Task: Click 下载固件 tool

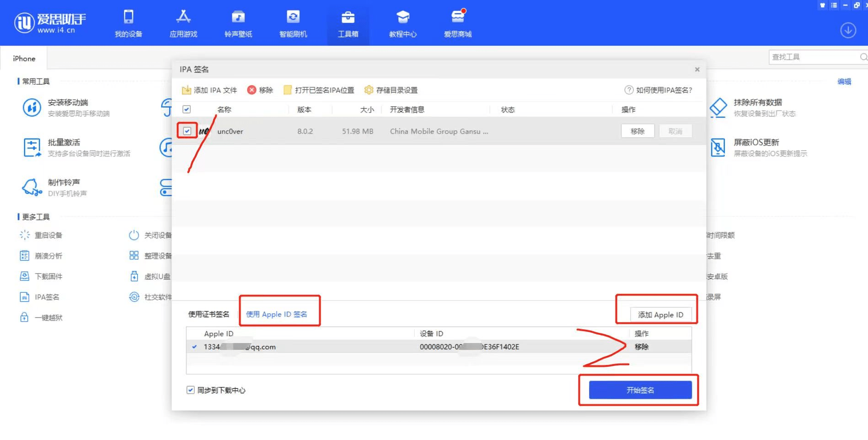Action: [x=41, y=276]
